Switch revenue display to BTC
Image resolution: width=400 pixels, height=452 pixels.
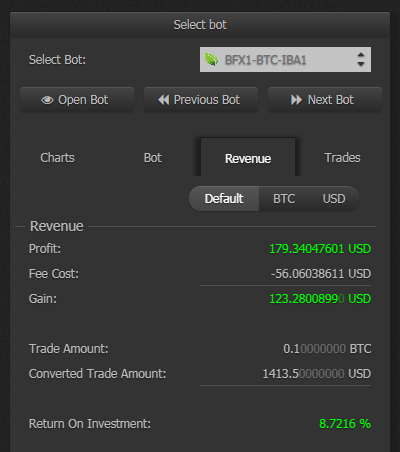pos(284,199)
